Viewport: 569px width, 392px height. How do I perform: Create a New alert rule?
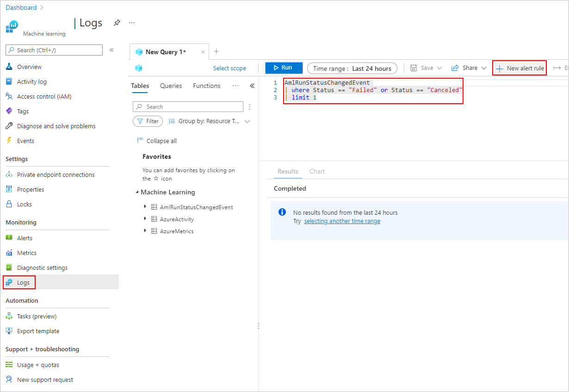pos(520,68)
